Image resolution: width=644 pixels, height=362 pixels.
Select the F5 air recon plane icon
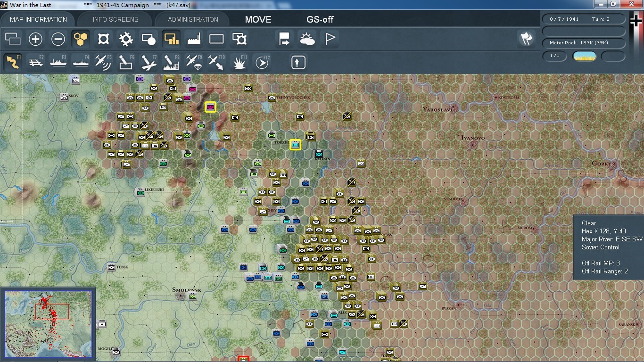pos(104,62)
